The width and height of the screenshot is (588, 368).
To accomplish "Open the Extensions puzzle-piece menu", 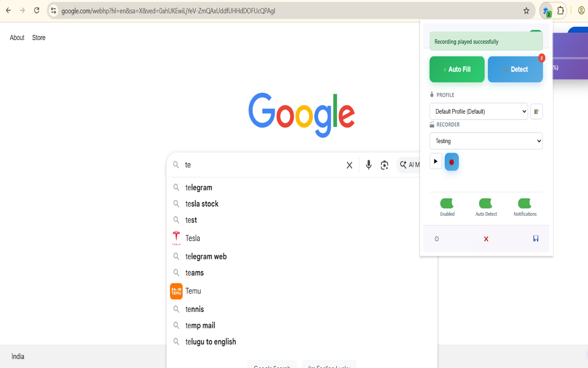I will pyautogui.click(x=561, y=11).
